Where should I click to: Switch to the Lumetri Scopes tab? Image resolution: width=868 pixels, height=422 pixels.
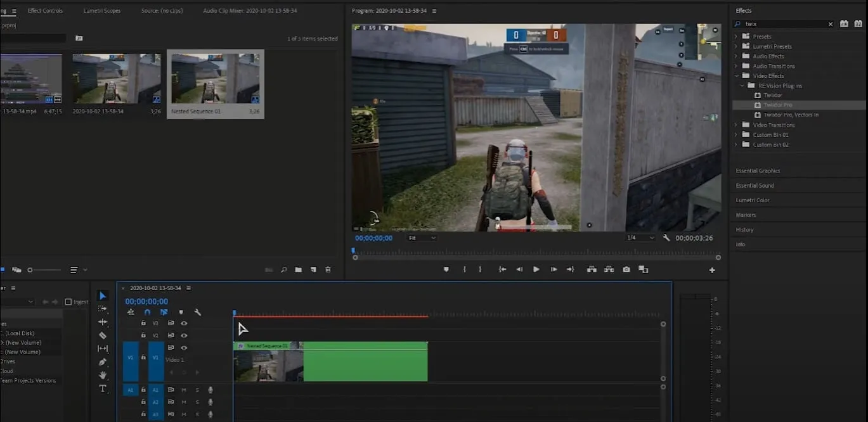point(102,11)
